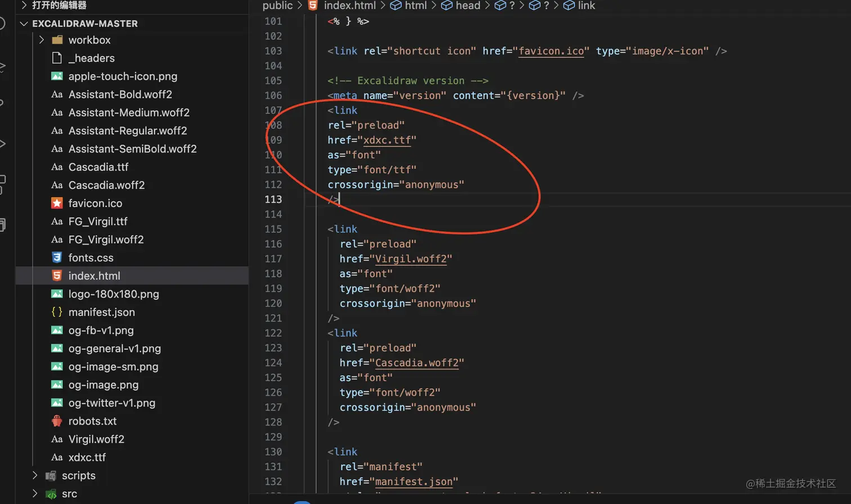Open og-image.png file
Viewport: 851px width, 504px height.
click(x=104, y=385)
